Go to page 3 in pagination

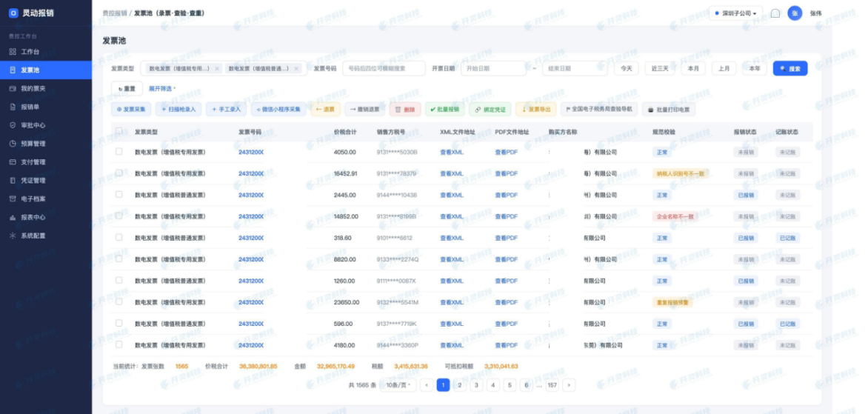pyautogui.click(x=476, y=385)
